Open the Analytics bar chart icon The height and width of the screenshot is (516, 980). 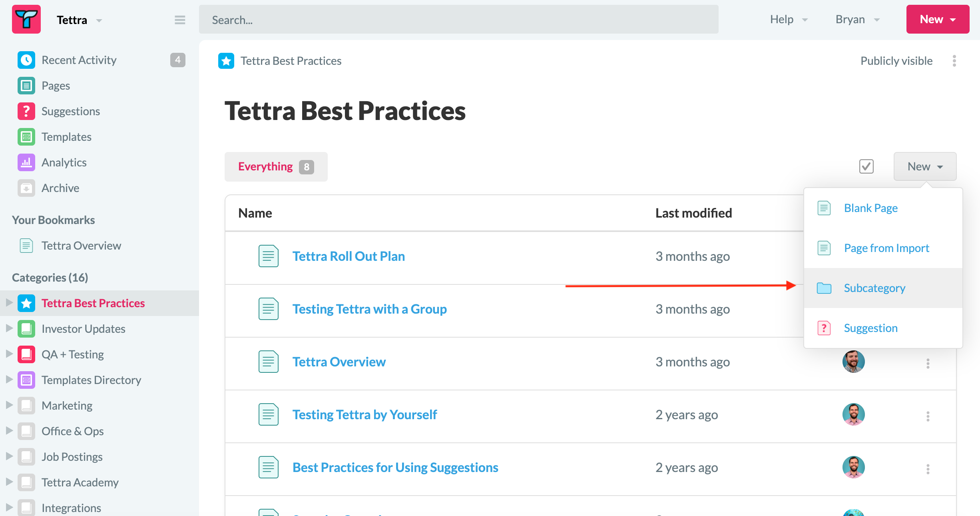pos(26,162)
